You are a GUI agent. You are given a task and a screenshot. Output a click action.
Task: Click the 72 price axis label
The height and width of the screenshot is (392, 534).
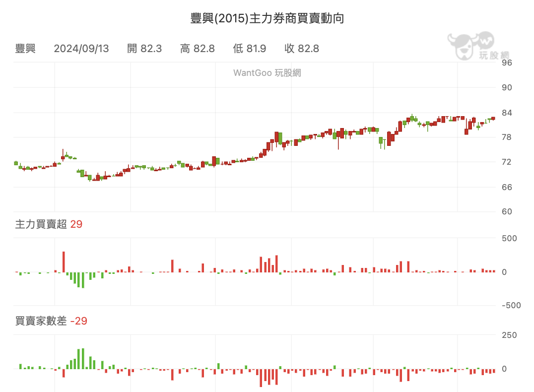507,162
